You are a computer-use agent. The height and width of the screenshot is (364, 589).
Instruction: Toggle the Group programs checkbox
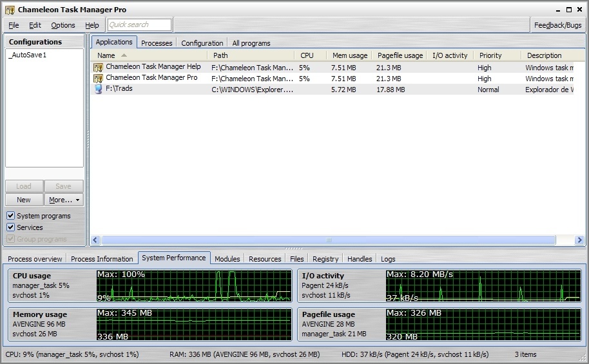pyautogui.click(x=10, y=239)
